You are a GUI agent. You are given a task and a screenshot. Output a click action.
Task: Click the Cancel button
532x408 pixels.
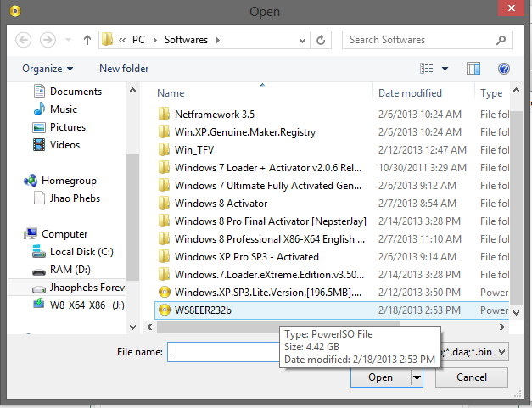[472, 377]
